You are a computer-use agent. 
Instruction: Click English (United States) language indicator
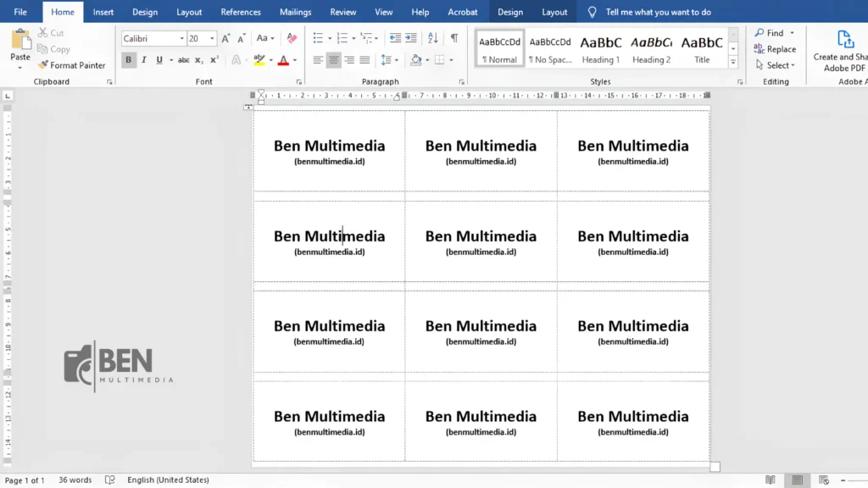[169, 480]
